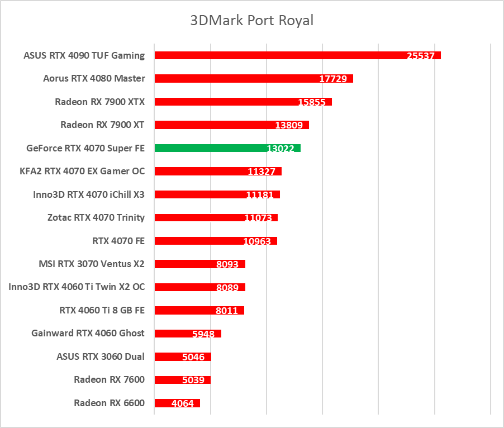Select the 17729 value label
Viewport: 504px width, 428px height.
(333, 79)
